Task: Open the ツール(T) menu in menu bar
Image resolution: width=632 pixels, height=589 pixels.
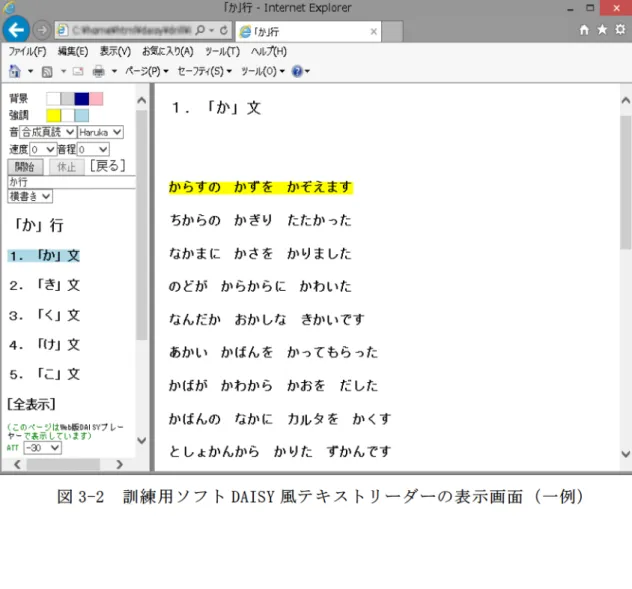Action: [x=222, y=51]
